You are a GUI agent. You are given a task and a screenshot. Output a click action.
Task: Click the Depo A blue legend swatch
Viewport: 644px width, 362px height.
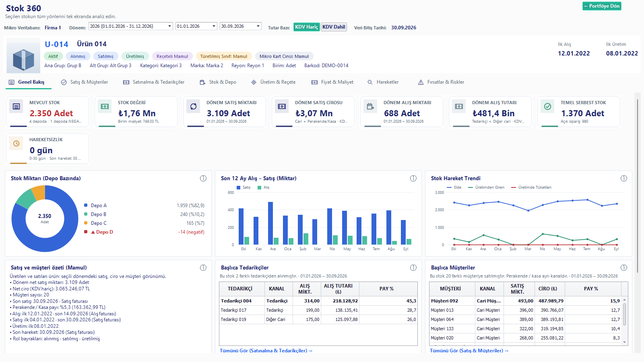(86, 205)
